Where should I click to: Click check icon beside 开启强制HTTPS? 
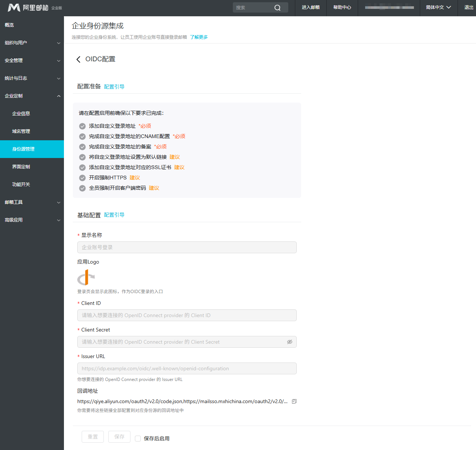coord(82,178)
